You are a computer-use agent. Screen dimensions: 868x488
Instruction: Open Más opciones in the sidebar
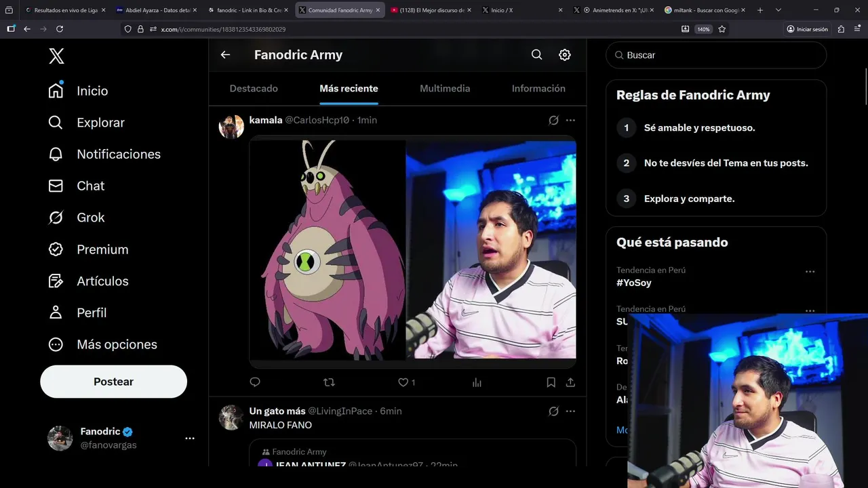(x=102, y=344)
